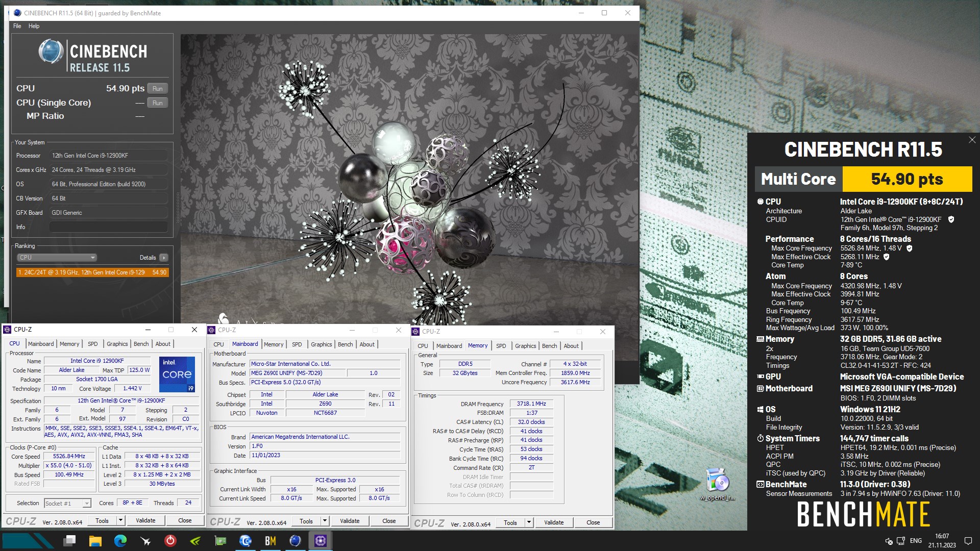Click Validate in the leftmost CPU-Z window
980x551 pixels.
click(145, 520)
